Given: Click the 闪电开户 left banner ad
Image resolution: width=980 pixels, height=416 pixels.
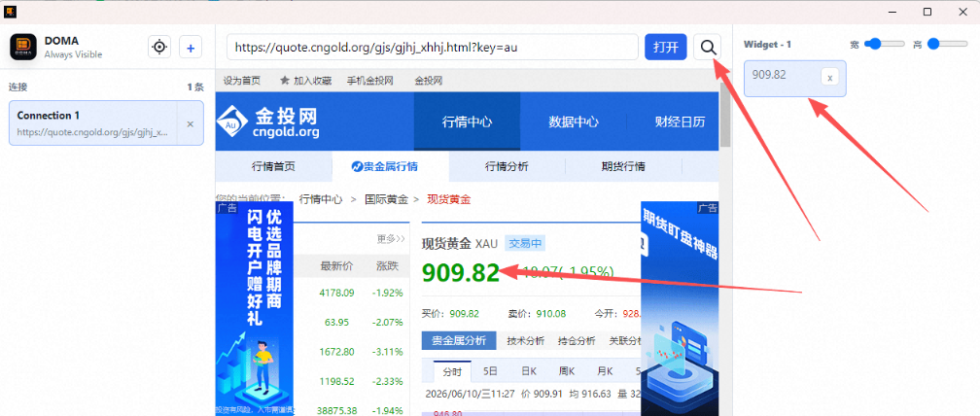Looking at the screenshot, I should [255, 308].
